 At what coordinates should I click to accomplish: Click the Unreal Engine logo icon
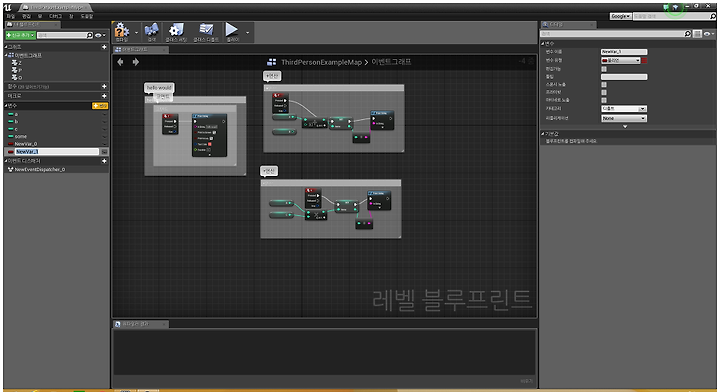coord(8,7)
